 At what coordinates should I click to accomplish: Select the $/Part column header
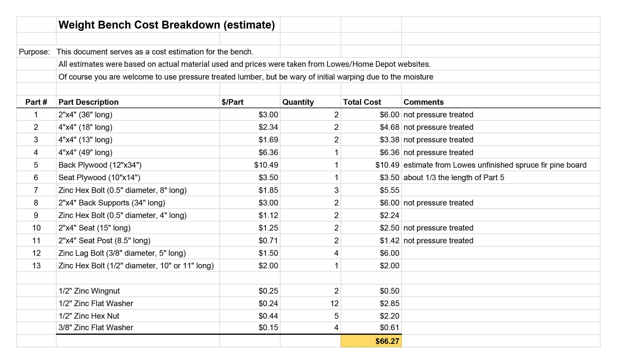(x=232, y=102)
